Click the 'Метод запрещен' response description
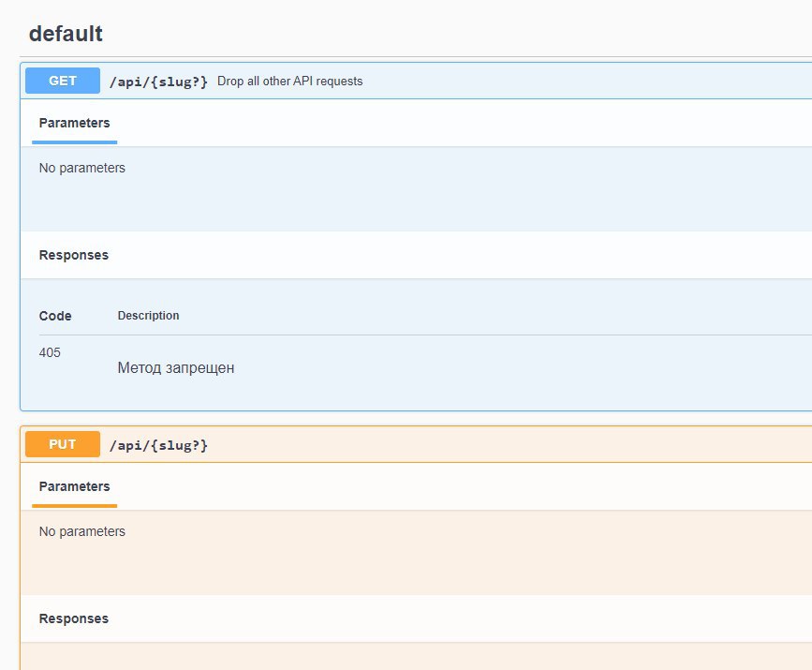The width and height of the screenshot is (812, 670). [175, 368]
